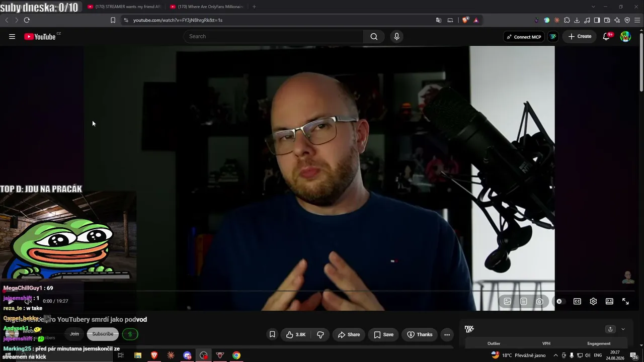The width and height of the screenshot is (644, 362).
Task: Click inside the YouTube search field
Action: pos(274,37)
